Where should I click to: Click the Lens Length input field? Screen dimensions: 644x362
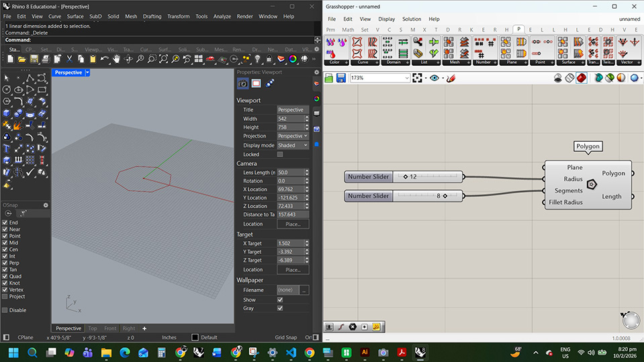290,173
